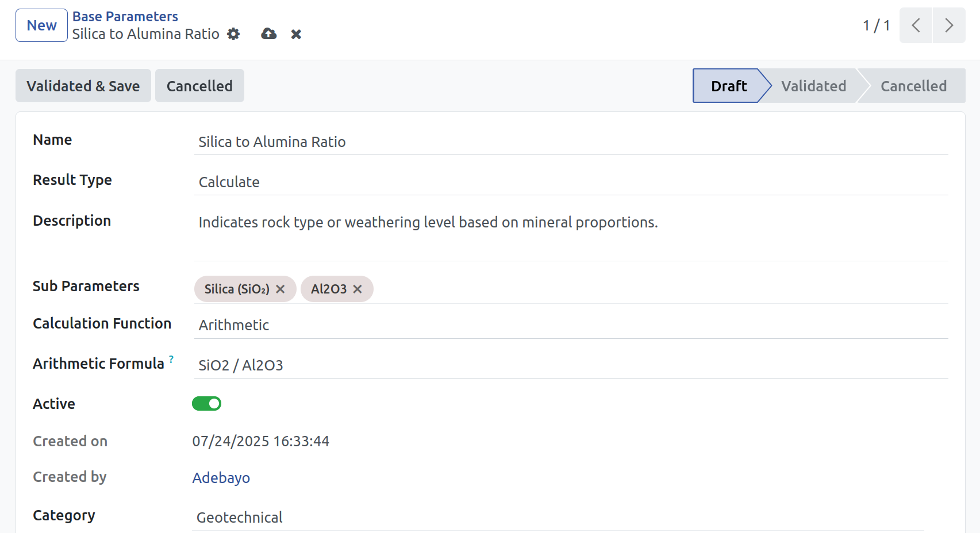This screenshot has width=980, height=533.
Task: Open Adebayo user link
Action: [221, 478]
